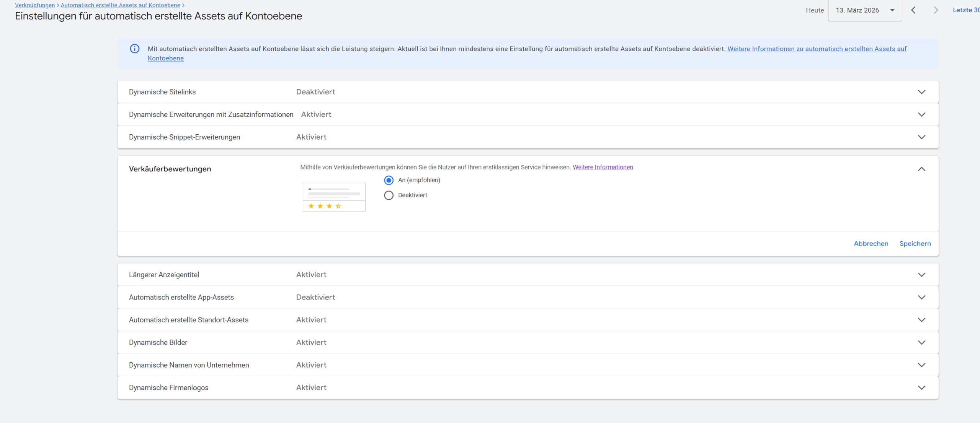Open the 13. März 2026 date dropdown
Screen dimensions: 980x423
coord(865,10)
